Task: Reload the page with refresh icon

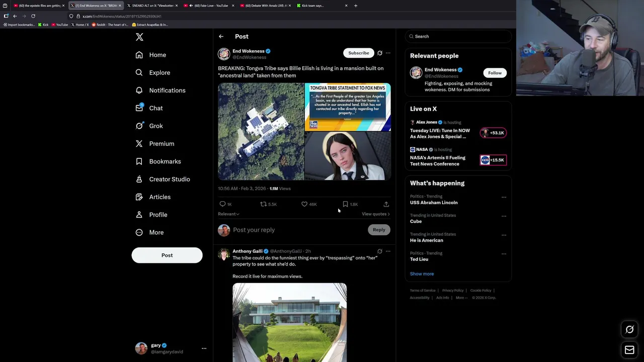Action: coord(33,16)
